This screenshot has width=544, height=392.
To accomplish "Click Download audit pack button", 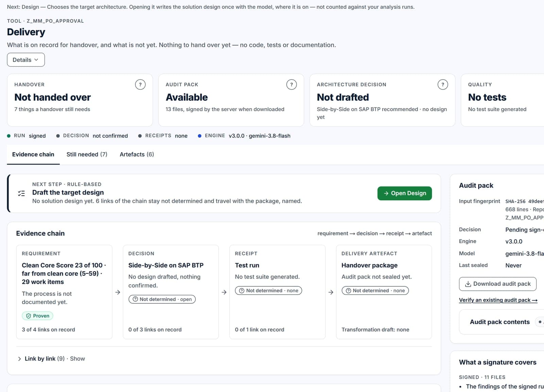I will coord(498,284).
